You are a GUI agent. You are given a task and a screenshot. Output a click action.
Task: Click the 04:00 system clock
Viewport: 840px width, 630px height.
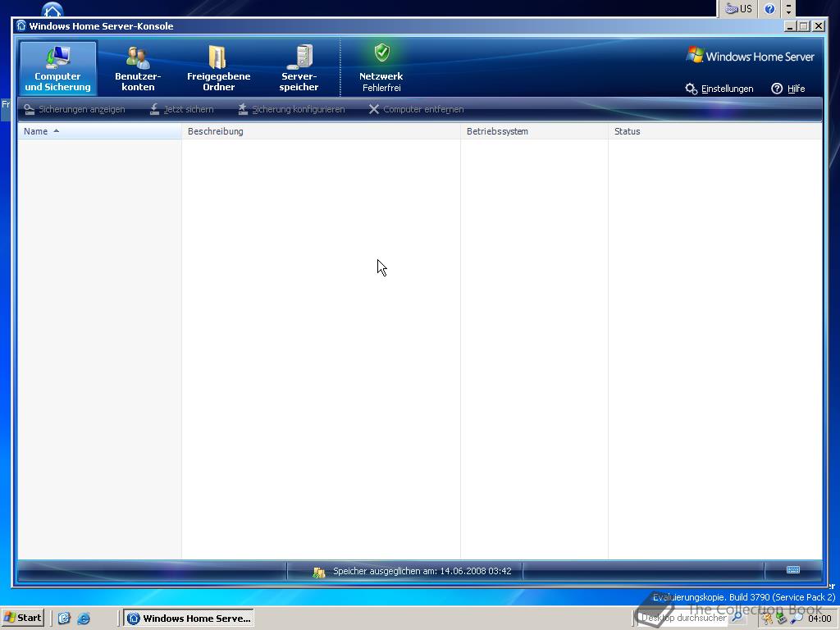pos(819,619)
